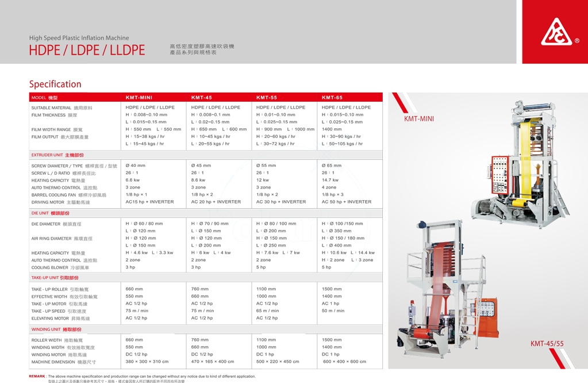Select 'High Speed Plastic Inflation Machine' heading
Image resolution: width=588 pixels, height=383 pixels.
coord(79,38)
